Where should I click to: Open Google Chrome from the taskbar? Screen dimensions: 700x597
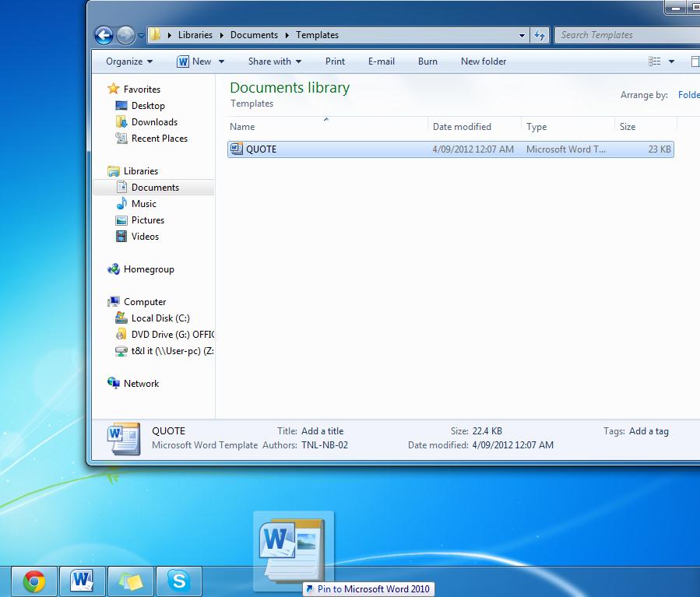click(x=34, y=581)
